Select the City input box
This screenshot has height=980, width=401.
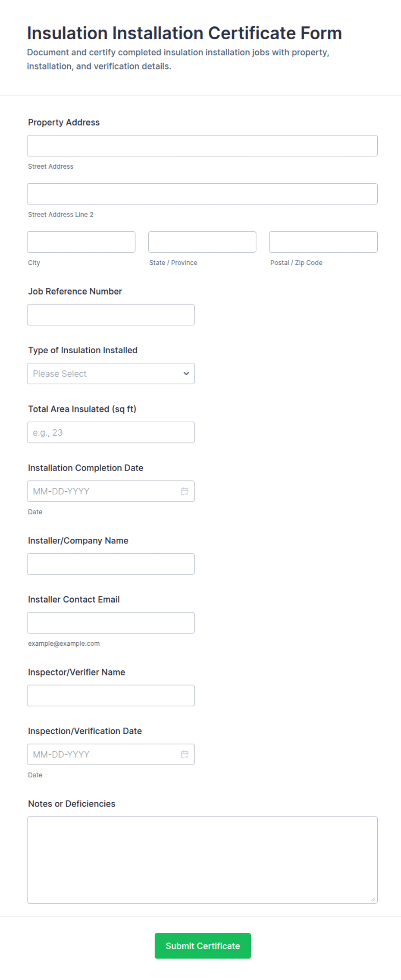pyautogui.click(x=81, y=242)
